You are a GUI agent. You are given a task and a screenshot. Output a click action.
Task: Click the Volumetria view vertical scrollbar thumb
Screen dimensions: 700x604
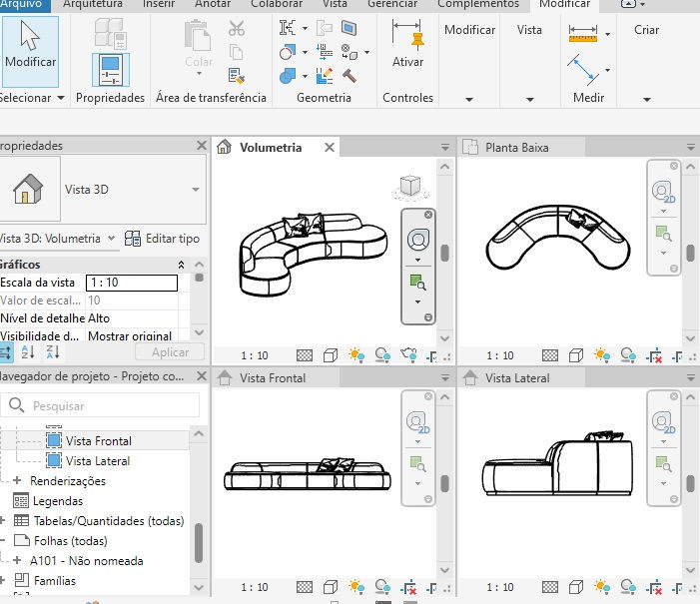(444, 254)
